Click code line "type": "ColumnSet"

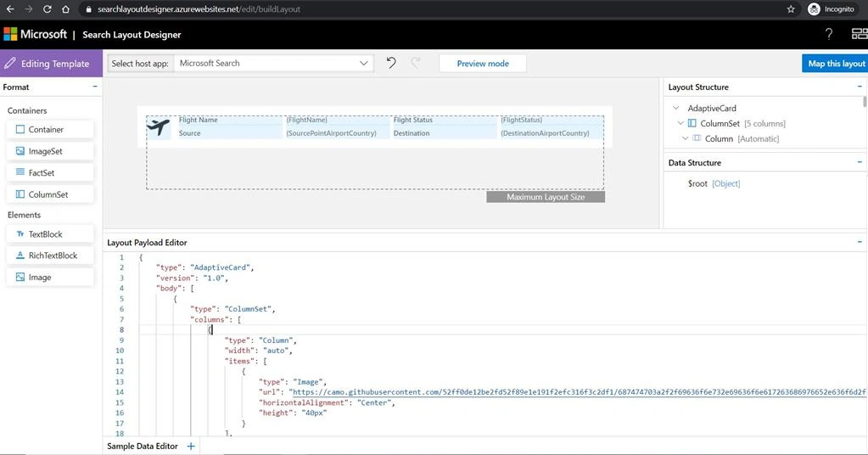point(232,309)
